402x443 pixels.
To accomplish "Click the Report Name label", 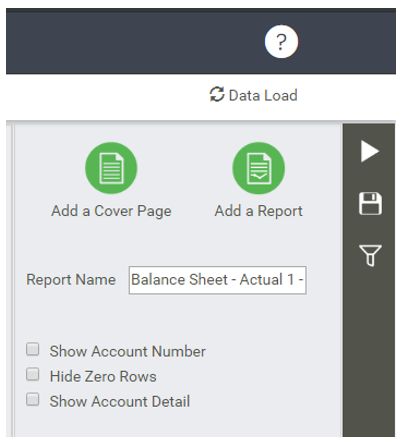I will [x=71, y=280].
